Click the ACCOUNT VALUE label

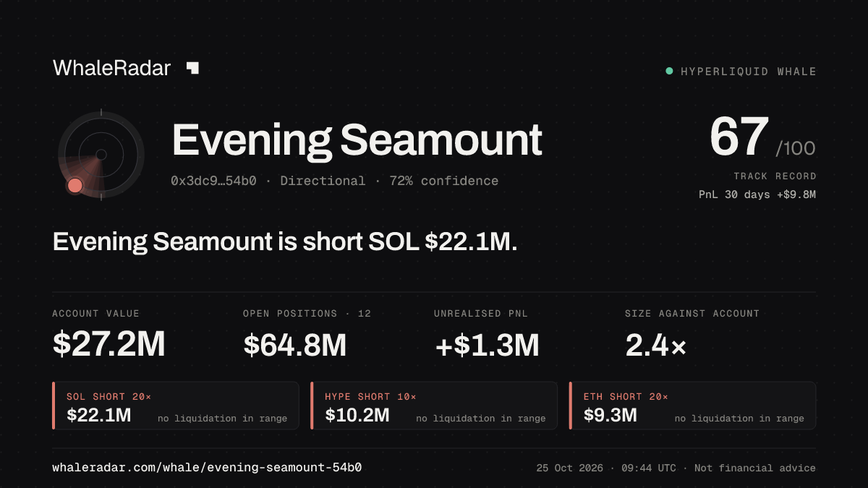95,314
